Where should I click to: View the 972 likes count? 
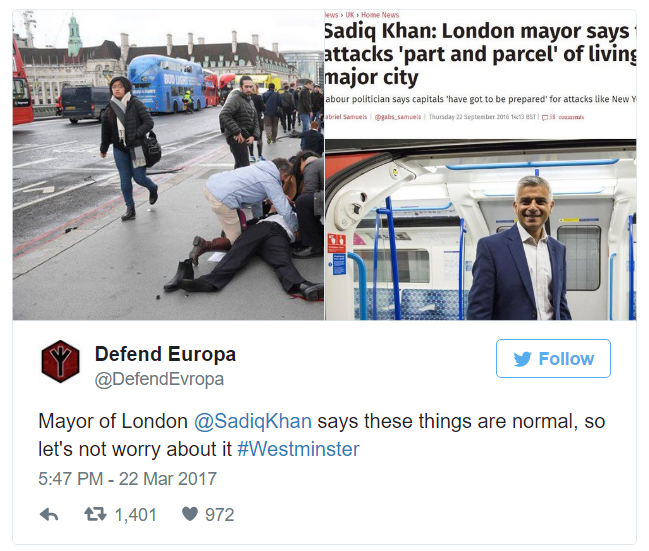pyautogui.click(x=220, y=515)
